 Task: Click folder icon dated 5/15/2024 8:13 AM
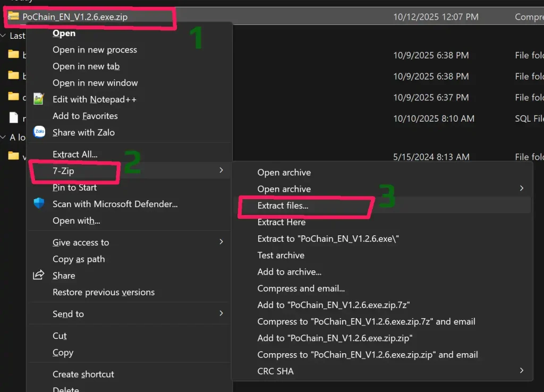pyautogui.click(x=14, y=156)
